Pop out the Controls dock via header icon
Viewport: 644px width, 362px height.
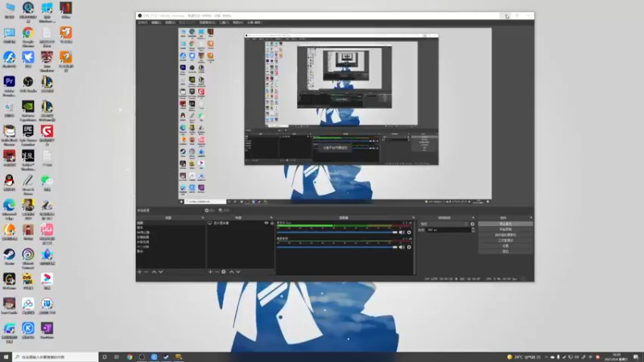530,217
